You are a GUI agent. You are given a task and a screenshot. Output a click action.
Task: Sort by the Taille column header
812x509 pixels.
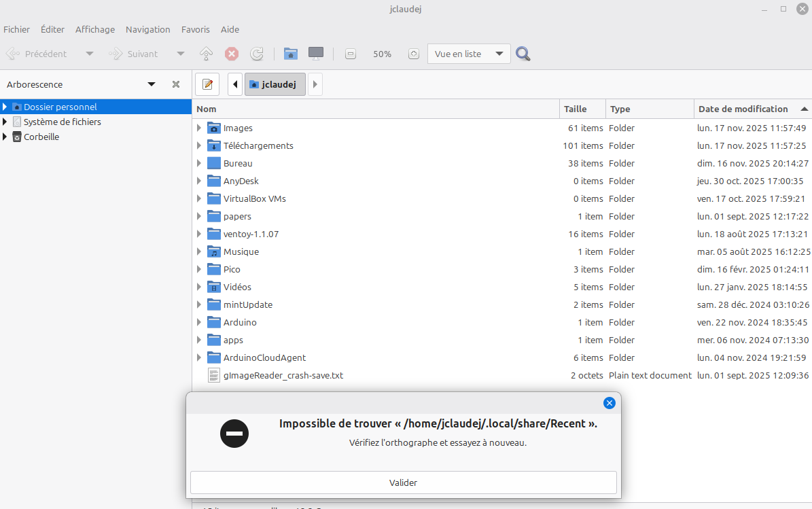click(582, 109)
